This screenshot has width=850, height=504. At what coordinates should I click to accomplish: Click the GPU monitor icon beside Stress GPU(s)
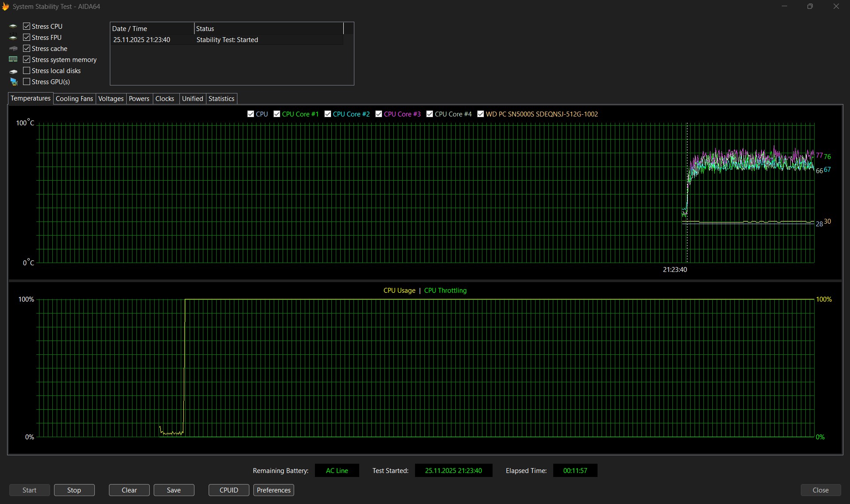click(x=13, y=82)
